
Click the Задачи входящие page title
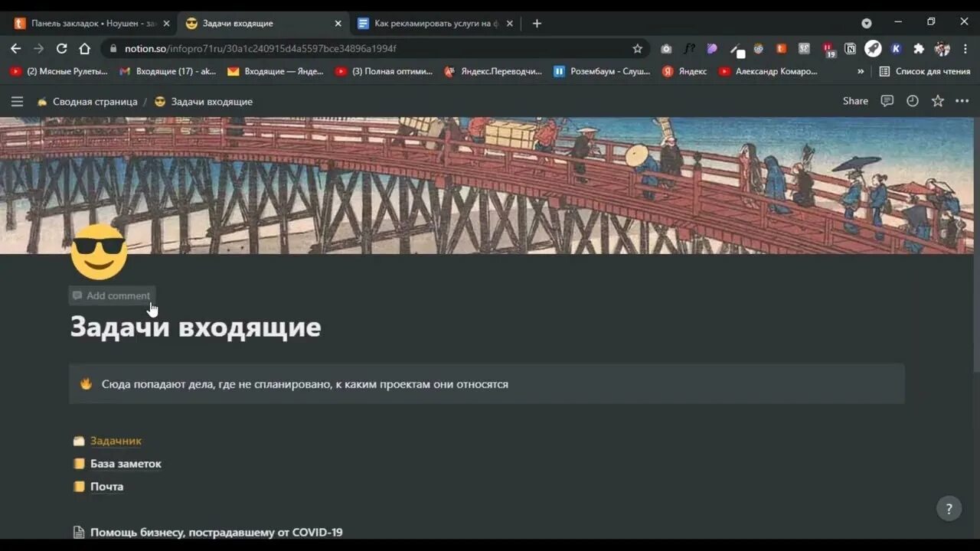click(196, 327)
